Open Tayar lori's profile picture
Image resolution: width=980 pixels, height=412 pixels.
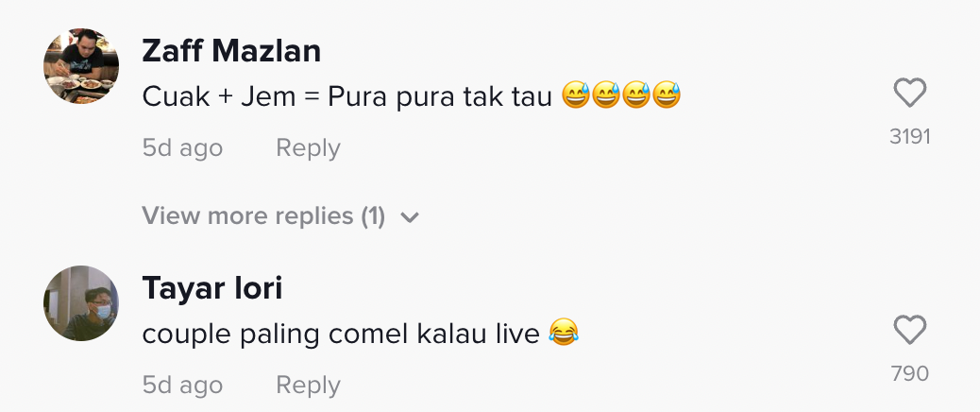pyautogui.click(x=81, y=302)
